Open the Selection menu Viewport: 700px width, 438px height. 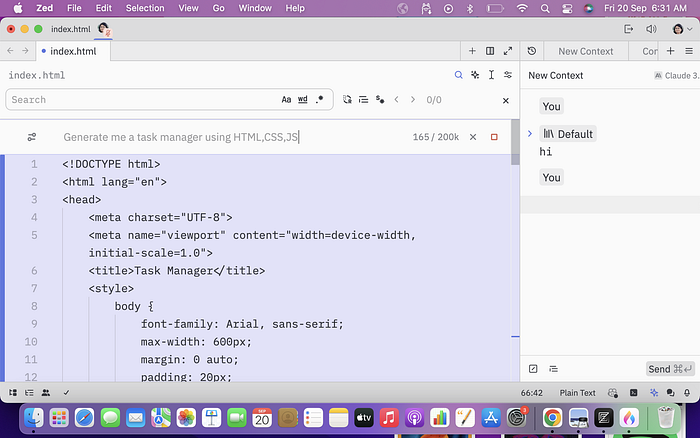145,8
